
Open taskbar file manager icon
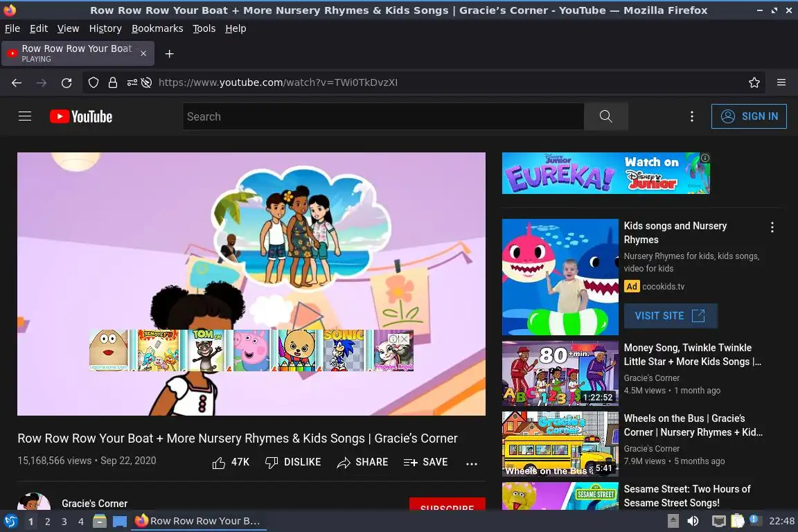pyautogui.click(x=100, y=521)
